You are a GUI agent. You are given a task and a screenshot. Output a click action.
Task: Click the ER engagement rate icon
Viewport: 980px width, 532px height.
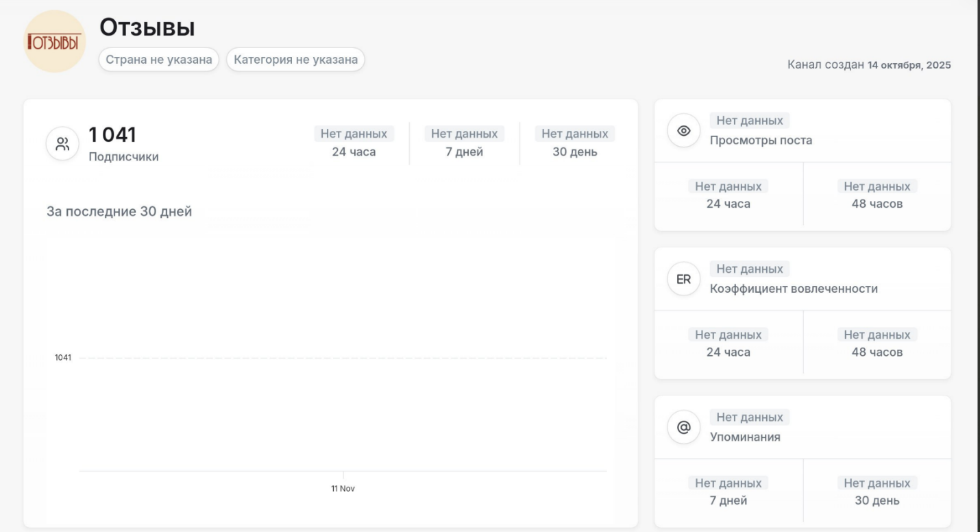click(x=683, y=279)
